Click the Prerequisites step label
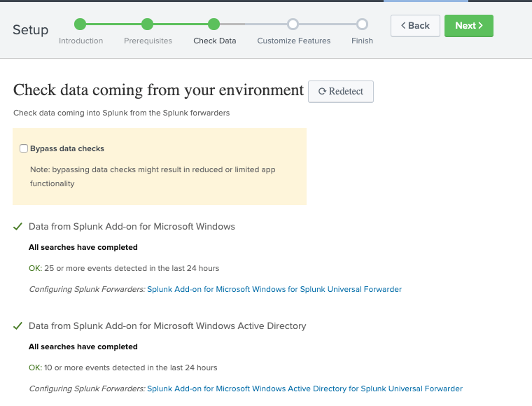Viewport: 532px width, 406px height. 148,41
